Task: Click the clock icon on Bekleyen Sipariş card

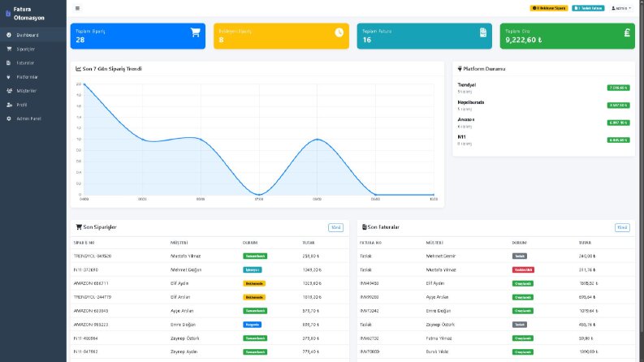Action: coord(339,32)
